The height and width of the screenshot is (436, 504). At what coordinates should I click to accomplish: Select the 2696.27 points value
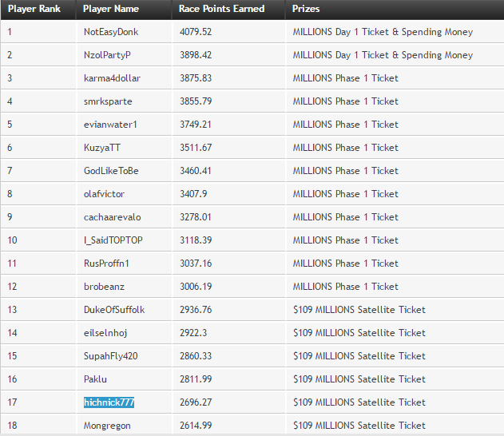tap(195, 402)
